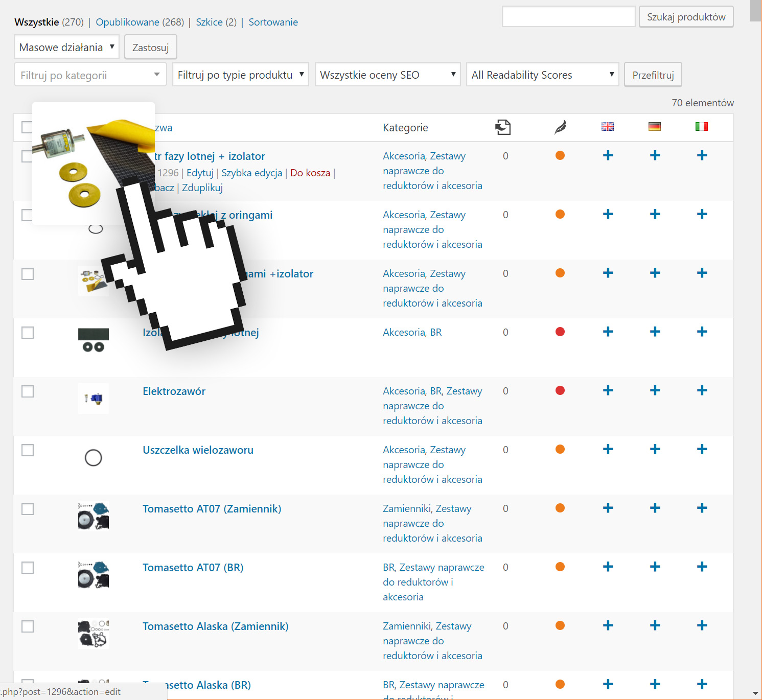Add German translation for Uszczelka wielozaworu

(655, 449)
